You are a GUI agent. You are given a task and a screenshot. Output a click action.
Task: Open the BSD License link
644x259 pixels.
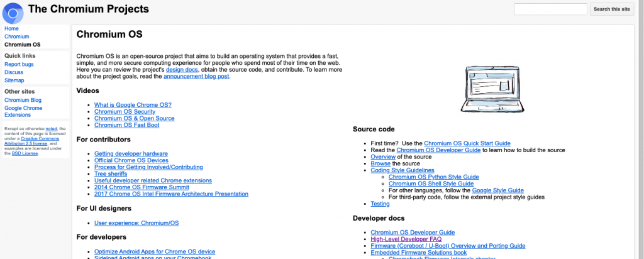(25, 153)
